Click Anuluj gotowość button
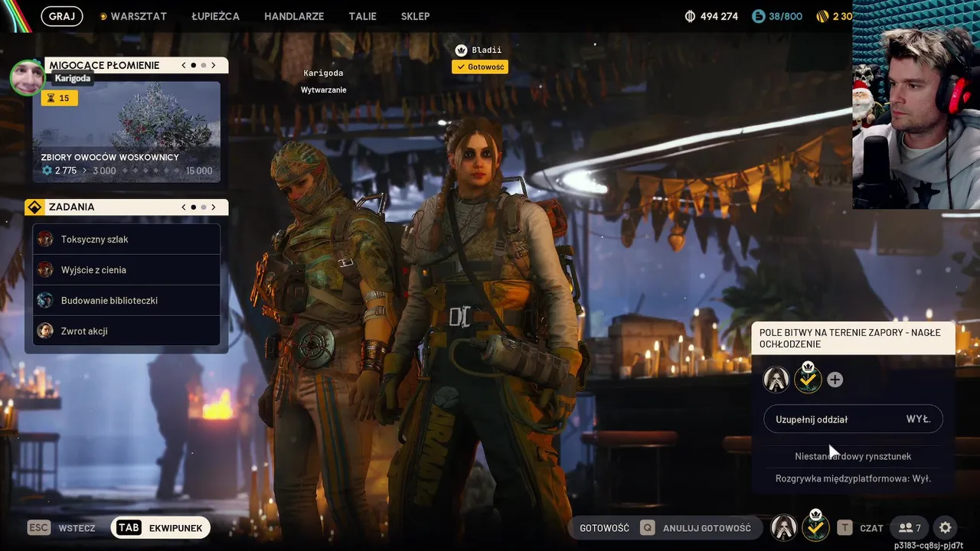980x551 pixels. point(707,528)
